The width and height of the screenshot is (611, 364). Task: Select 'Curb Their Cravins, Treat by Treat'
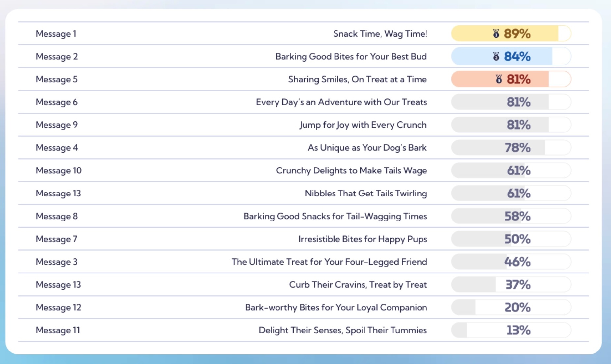(x=358, y=284)
